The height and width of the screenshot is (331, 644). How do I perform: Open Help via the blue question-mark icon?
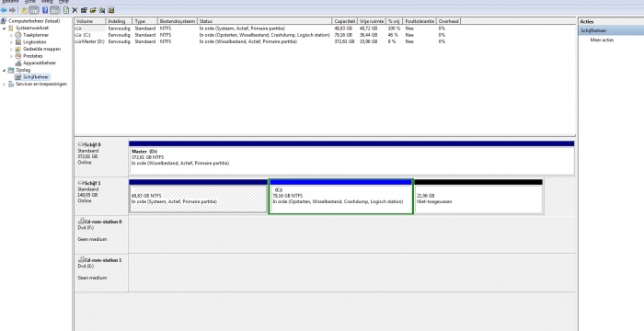pyautogui.click(x=45, y=10)
